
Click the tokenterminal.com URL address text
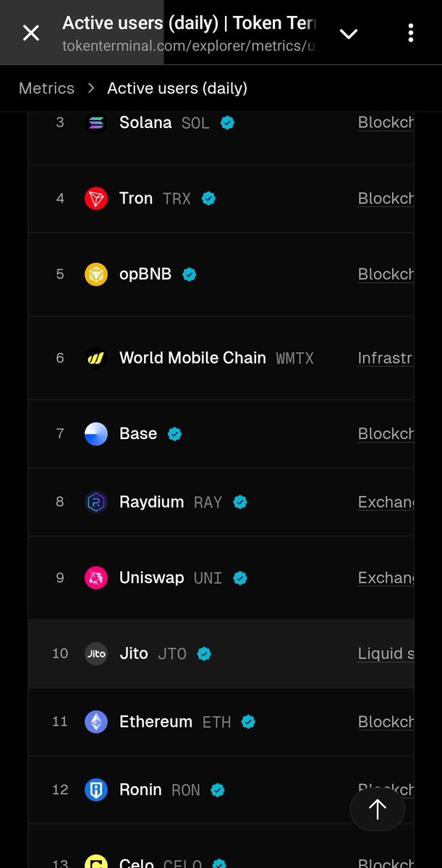point(188,46)
